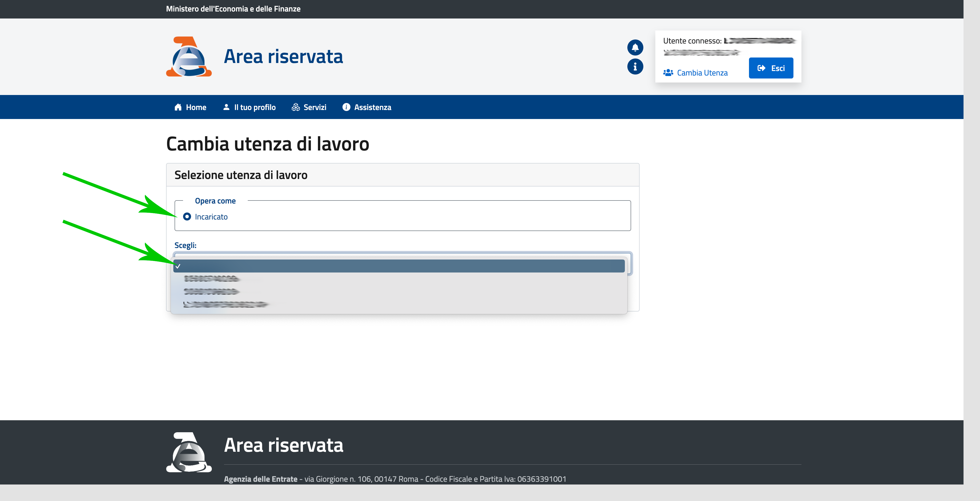Viewport: 980px width, 501px height.
Task: Click the notification bell icon
Action: tap(635, 47)
